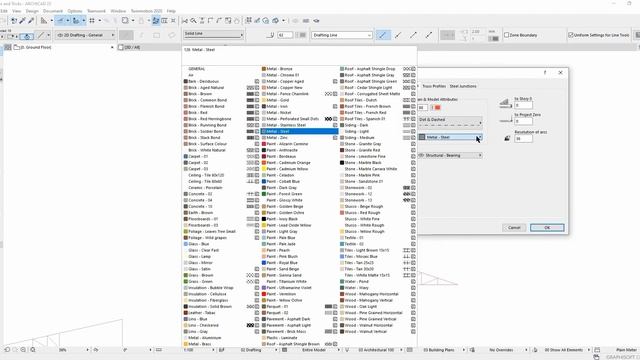Open the Solid Line linetype dropdown
The width and height of the screenshot is (640, 360).
pyautogui.click(x=214, y=34)
